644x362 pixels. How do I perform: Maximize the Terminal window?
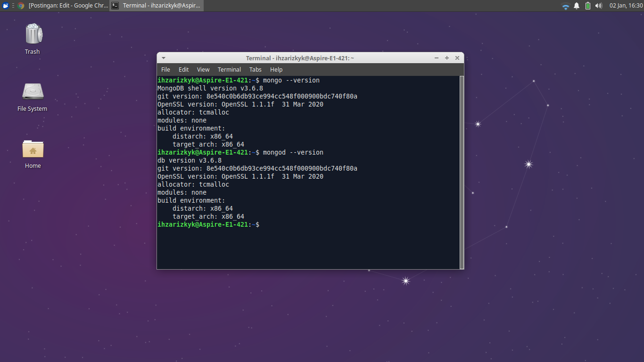[447, 58]
